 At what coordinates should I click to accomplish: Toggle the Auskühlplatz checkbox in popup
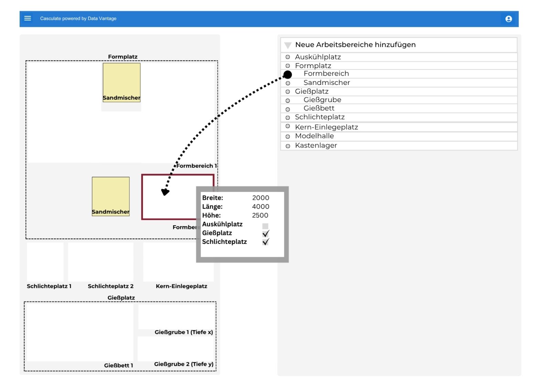tap(265, 226)
